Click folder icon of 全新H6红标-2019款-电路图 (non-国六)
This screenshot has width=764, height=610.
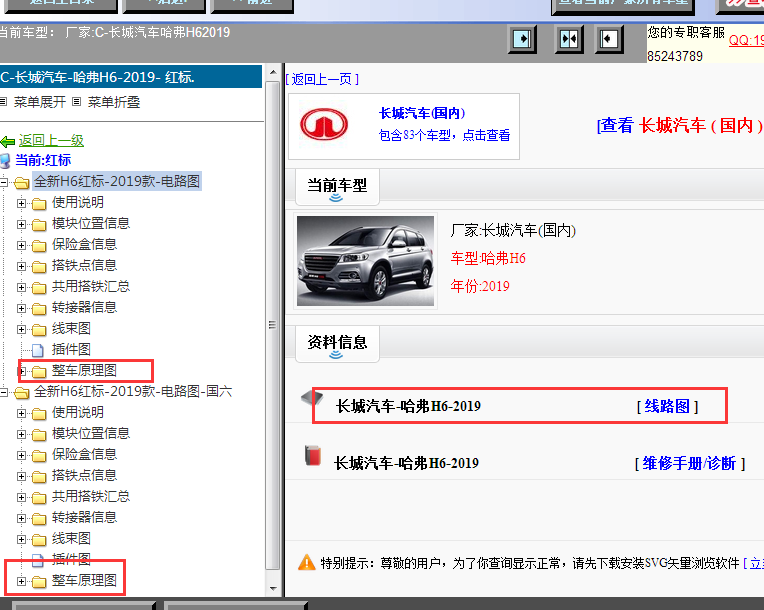[x=21, y=183]
